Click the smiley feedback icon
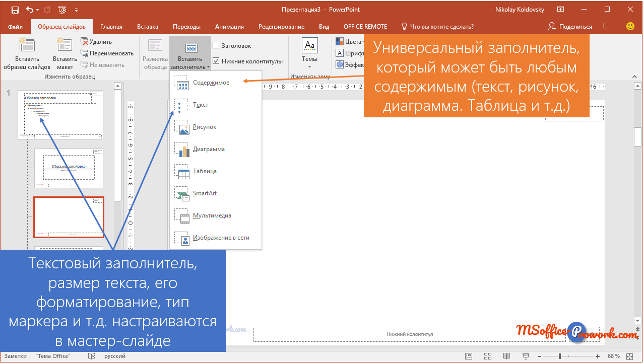The height and width of the screenshot is (364, 644). (630, 26)
